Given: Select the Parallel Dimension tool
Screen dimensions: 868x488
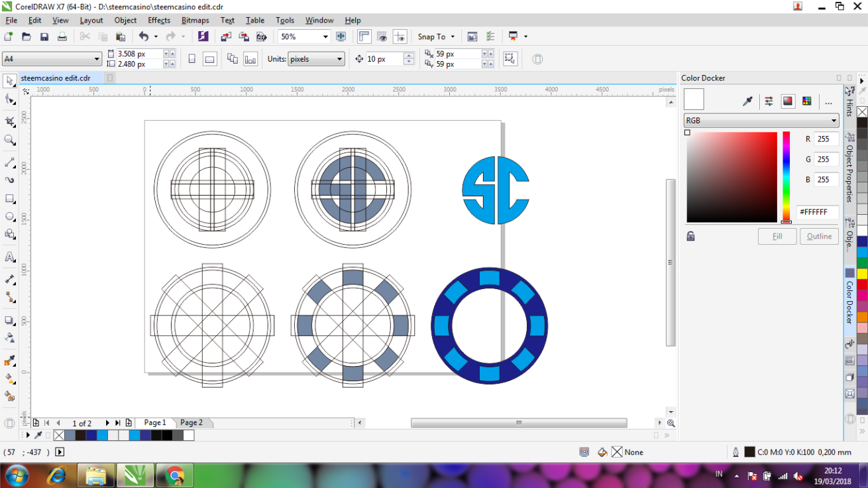Looking at the screenshot, I should point(10,280).
